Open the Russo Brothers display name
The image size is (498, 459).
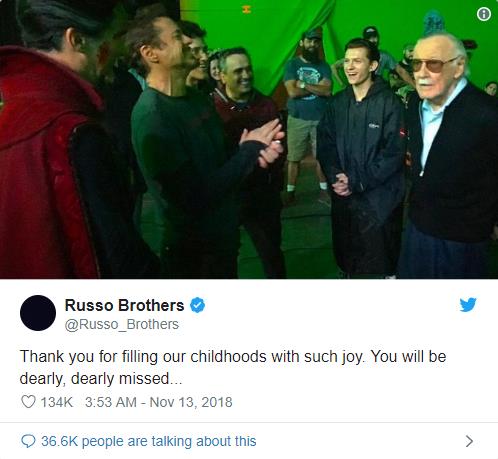[124, 305]
